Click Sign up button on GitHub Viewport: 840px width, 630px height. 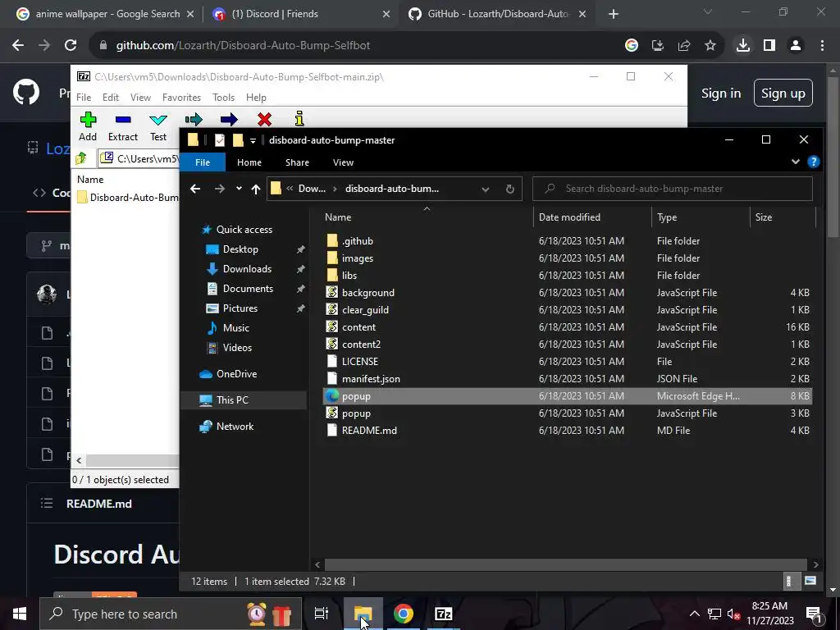[x=783, y=94]
